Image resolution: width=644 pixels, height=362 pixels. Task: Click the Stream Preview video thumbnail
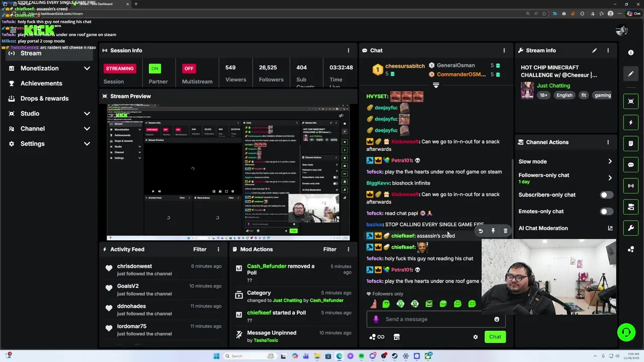coord(228,172)
